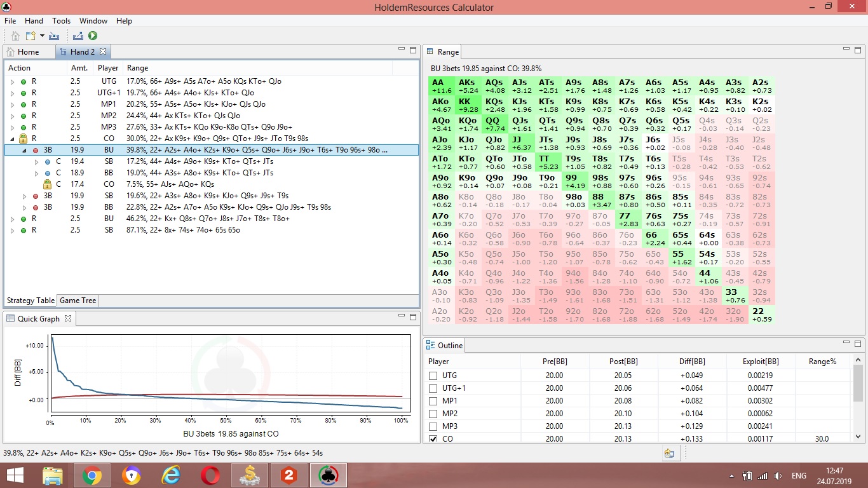
Task: Expand the UTG raise row
Action: click(x=12, y=82)
